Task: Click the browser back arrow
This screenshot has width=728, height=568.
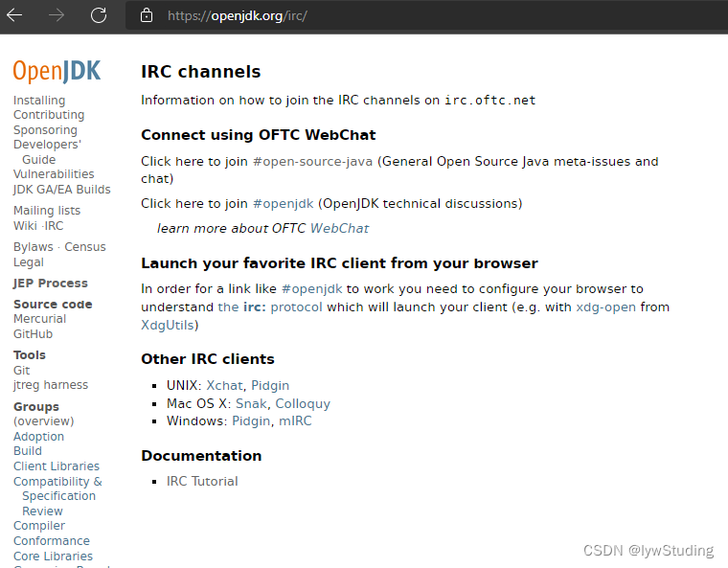Action: [14, 15]
